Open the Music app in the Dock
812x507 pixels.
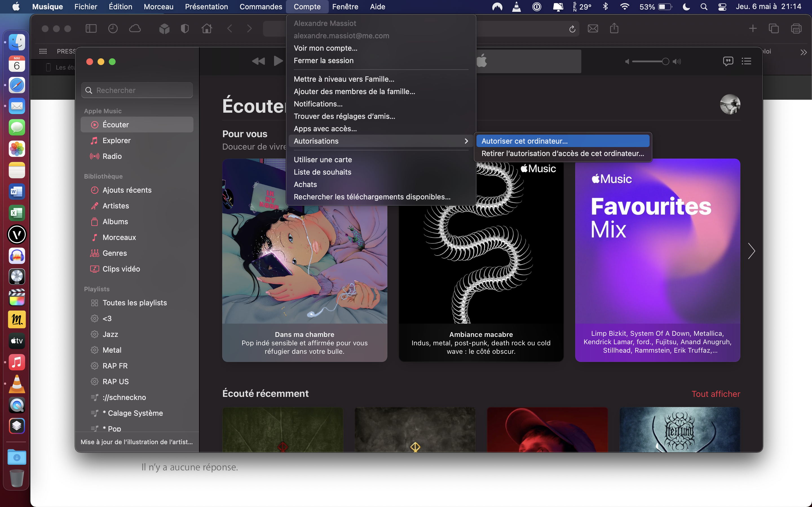[16, 362]
